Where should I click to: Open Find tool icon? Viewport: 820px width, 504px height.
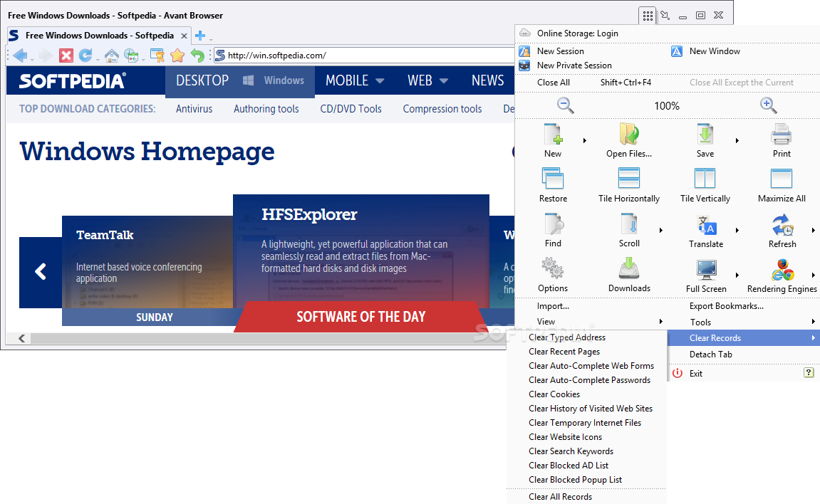click(554, 224)
